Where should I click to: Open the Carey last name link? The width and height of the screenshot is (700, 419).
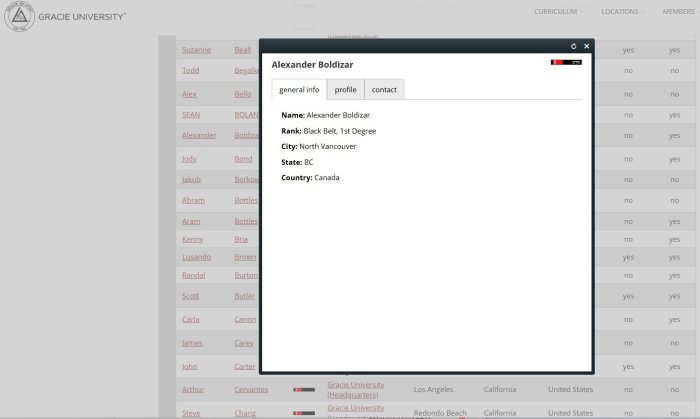click(x=244, y=343)
